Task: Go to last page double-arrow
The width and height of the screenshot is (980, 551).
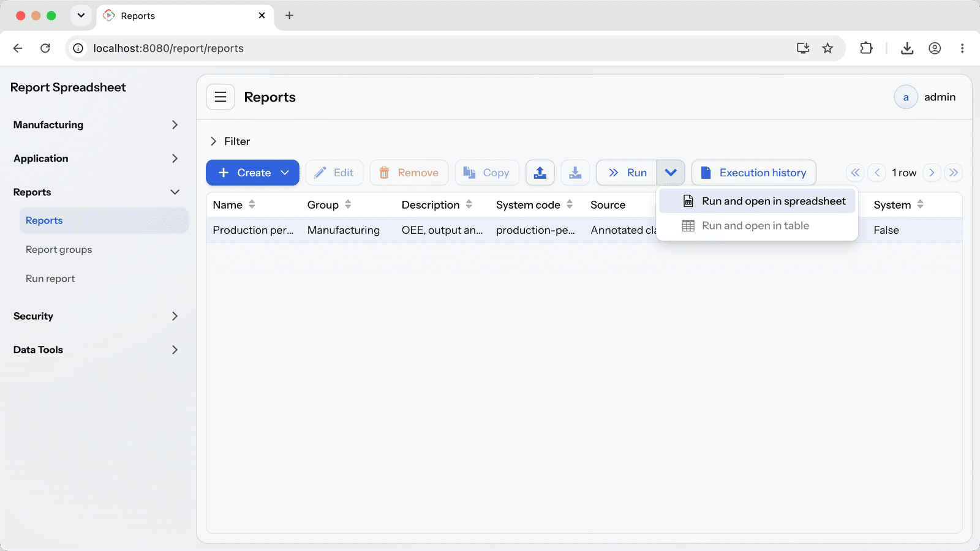Action: point(954,173)
